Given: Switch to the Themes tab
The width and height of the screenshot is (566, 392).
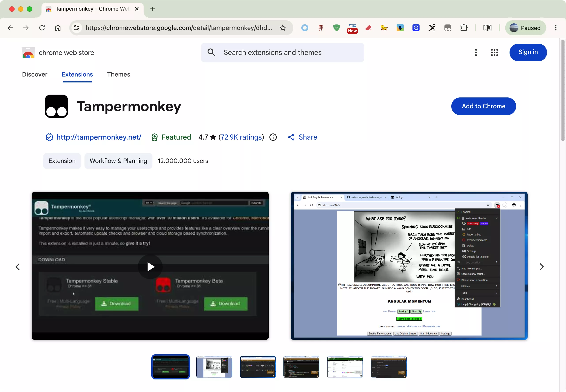Looking at the screenshot, I should tap(118, 75).
